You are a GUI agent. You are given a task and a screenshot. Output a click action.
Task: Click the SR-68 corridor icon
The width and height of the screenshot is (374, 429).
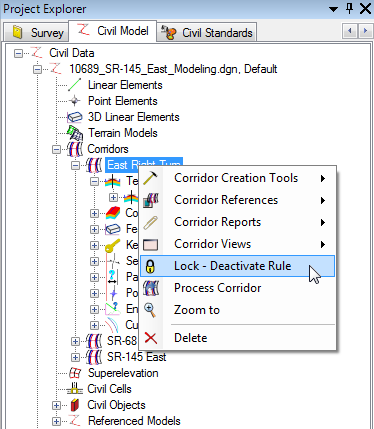(x=94, y=341)
